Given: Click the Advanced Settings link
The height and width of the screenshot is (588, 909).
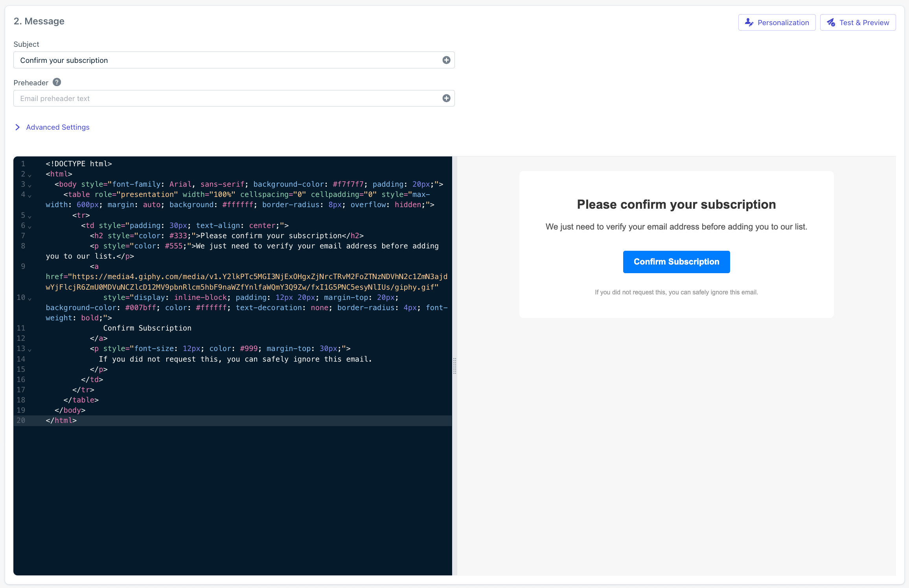Looking at the screenshot, I should click(x=58, y=127).
